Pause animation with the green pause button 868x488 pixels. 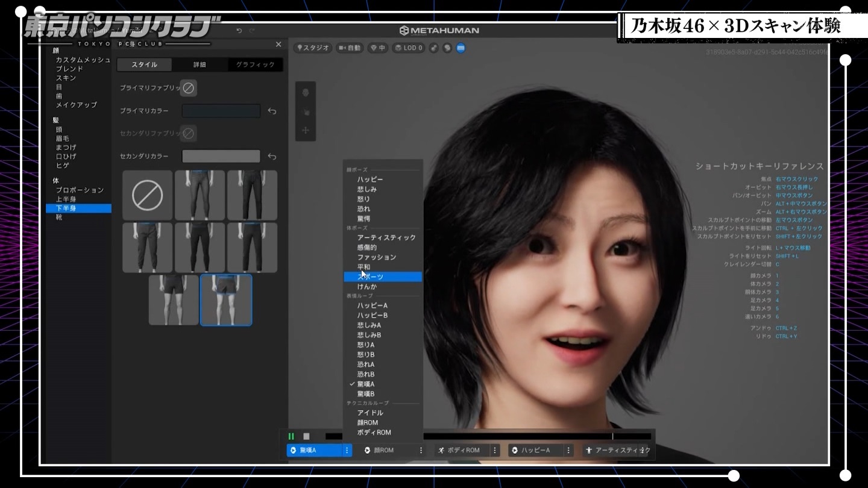click(291, 436)
